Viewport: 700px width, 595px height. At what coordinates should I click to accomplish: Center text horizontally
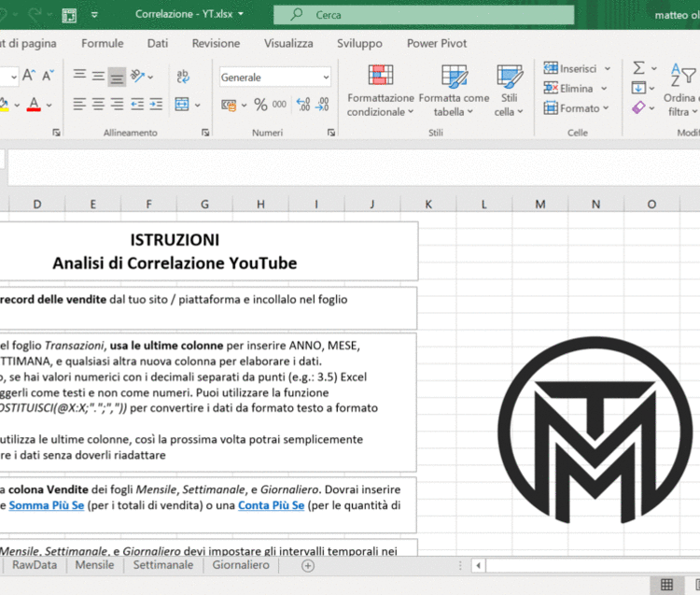pyautogui.click(x=98, y=105)
